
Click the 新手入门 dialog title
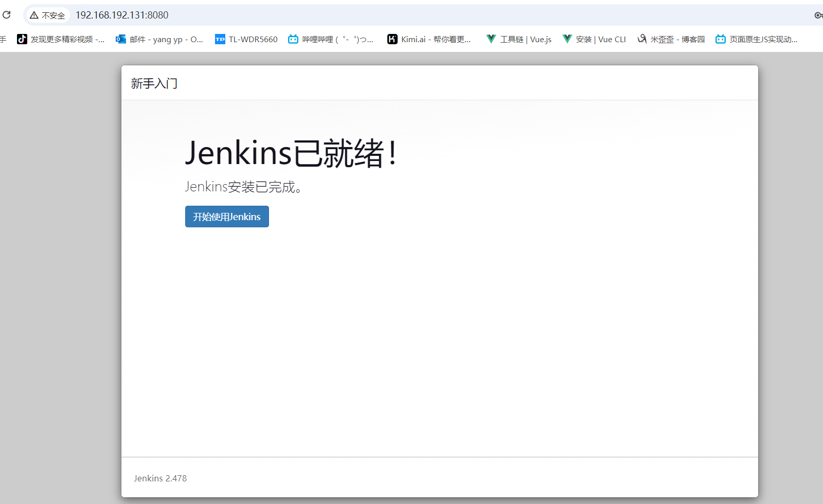154,83
